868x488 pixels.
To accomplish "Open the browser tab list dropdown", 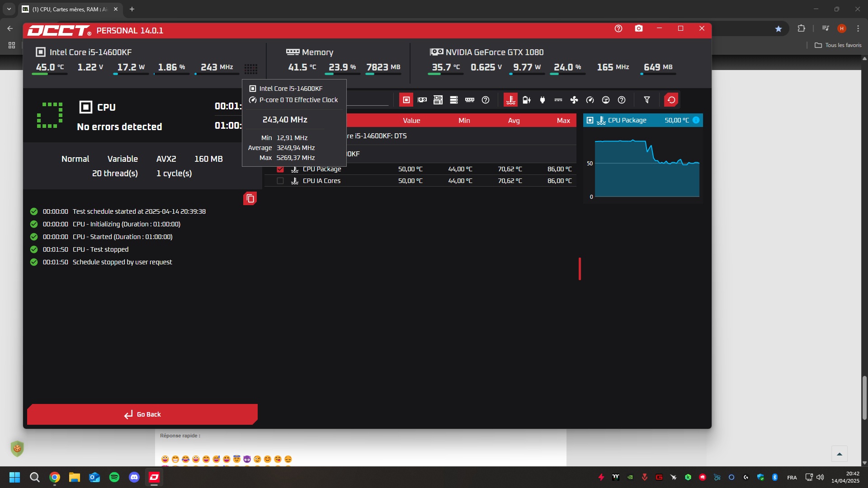I will tap(9, 9).
